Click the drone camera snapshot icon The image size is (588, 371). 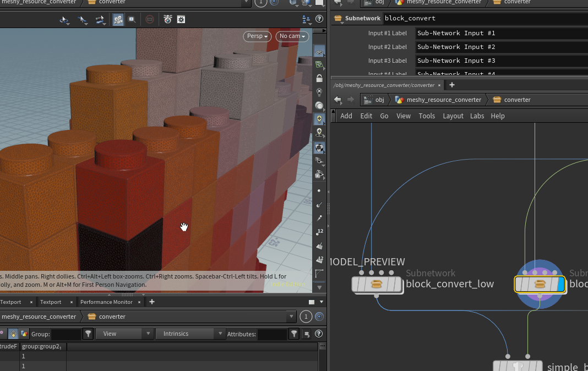[x=167, y=19]
